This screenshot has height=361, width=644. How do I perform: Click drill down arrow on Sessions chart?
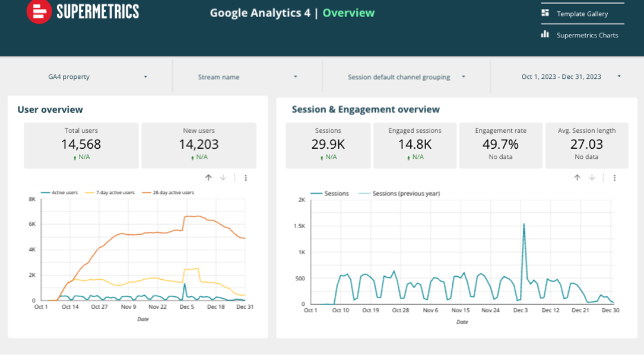click(592, 177)
